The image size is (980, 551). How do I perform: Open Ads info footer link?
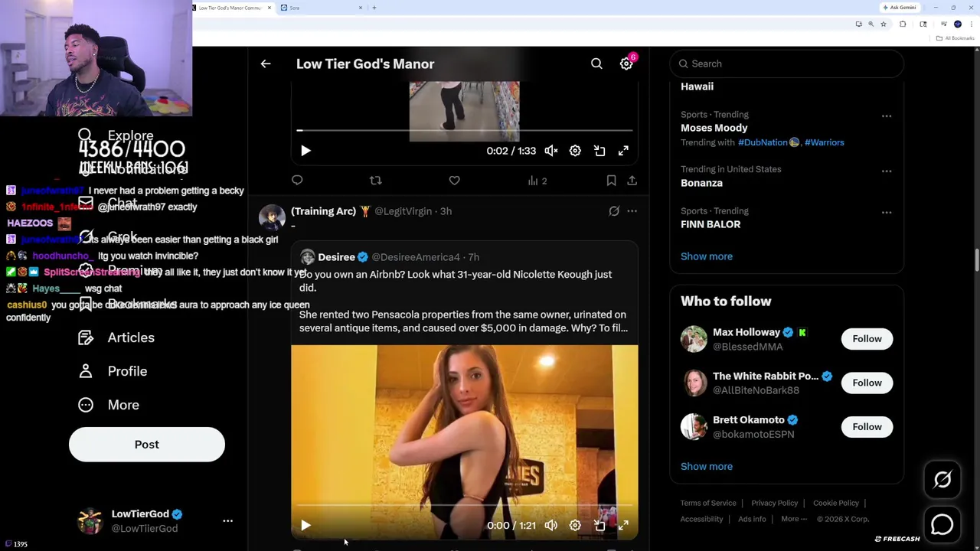752,519
